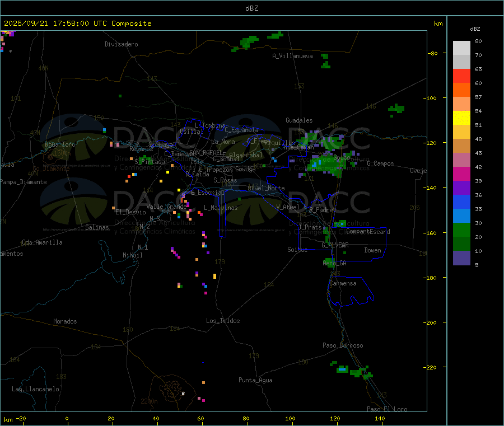
Task: Select the 80 dBZ white color swatch
Action: pos(461,48)
